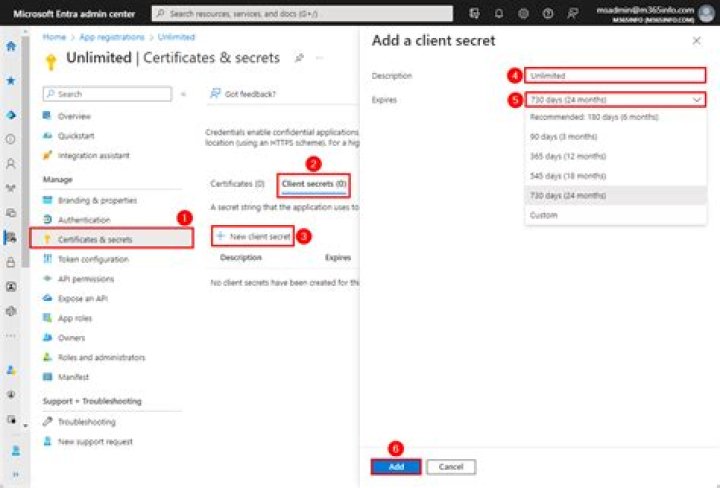Image resolution: width=720 pixels, height=488 pixels.
Task: Open the account avatar in top bar
Action: pos(706,13)
